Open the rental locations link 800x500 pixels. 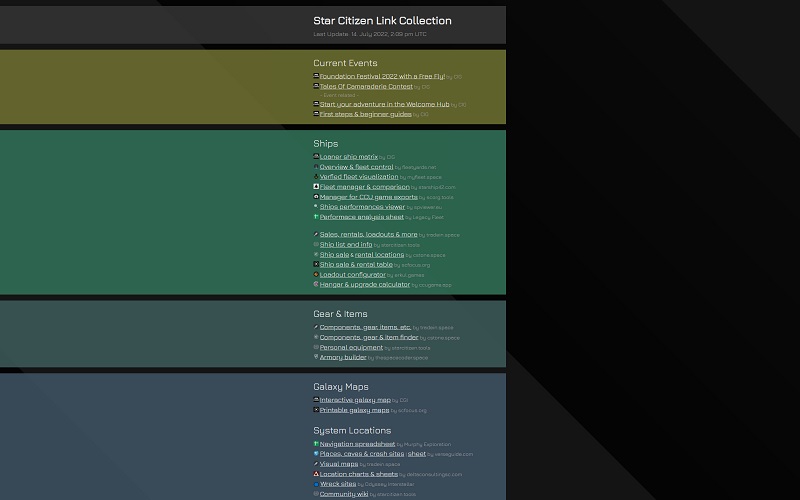(x=379, y=255)
